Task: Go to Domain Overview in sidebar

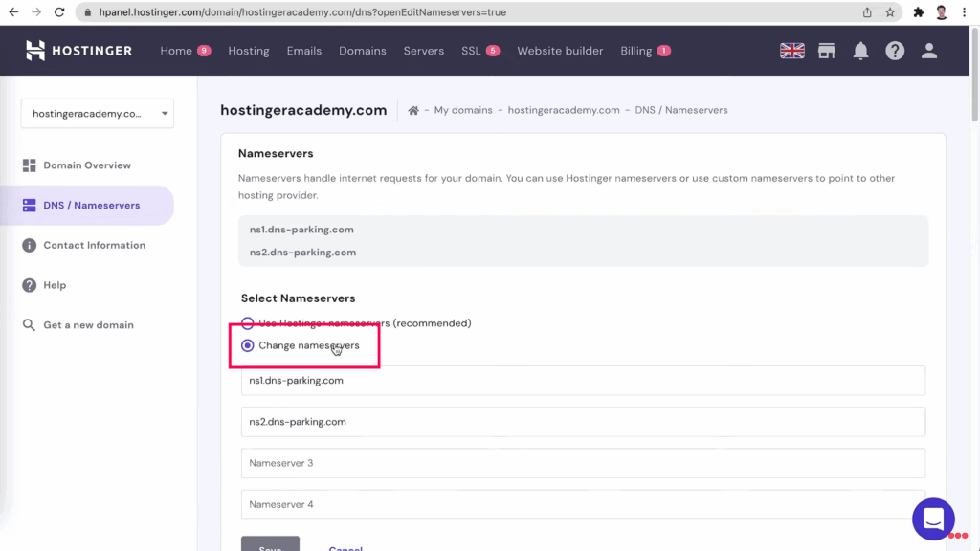Action: coord(86,165)
